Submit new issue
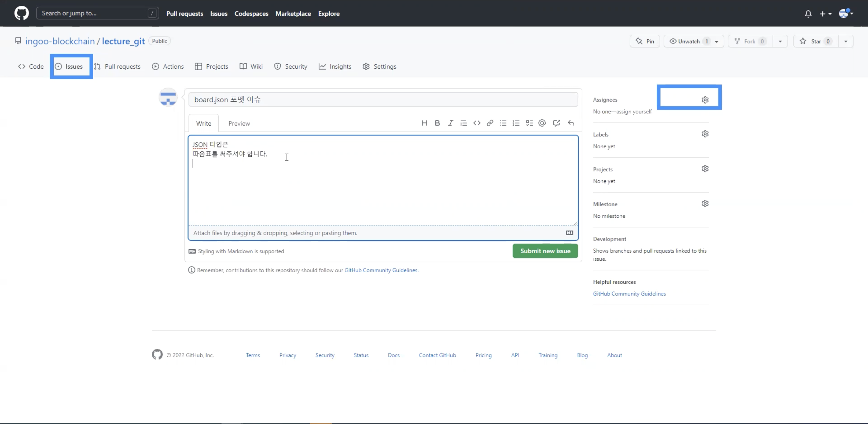 (545, 251)
